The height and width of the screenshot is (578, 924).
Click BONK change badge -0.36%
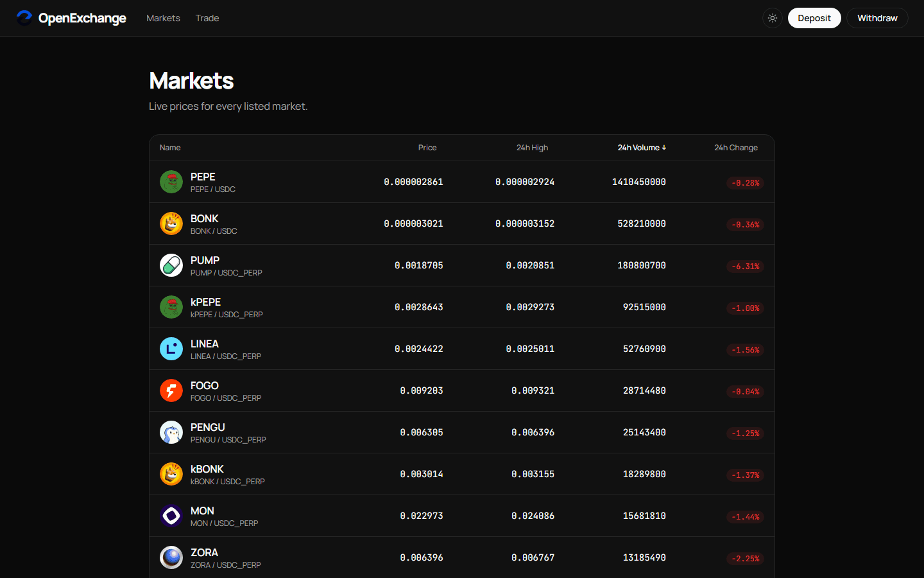point(745,225)
